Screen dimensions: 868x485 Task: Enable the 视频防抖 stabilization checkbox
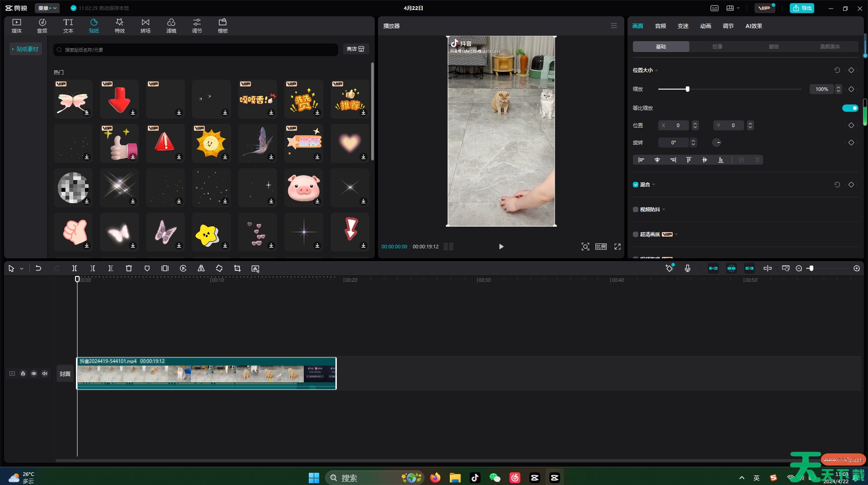click(636, 209)
